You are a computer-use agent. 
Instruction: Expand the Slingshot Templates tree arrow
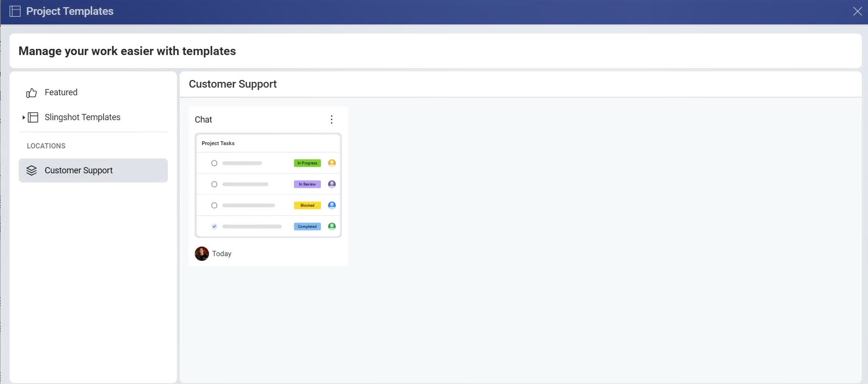[23, 117]
